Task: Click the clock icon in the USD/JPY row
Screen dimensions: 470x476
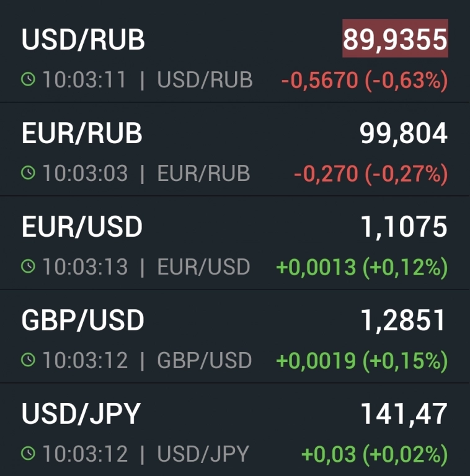Action: coord(29,454)
